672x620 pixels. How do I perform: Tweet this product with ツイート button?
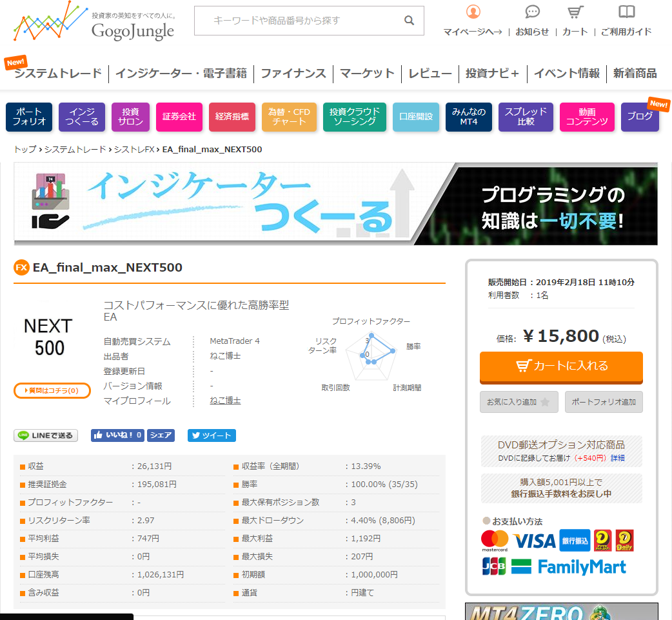tap(212, 435)
